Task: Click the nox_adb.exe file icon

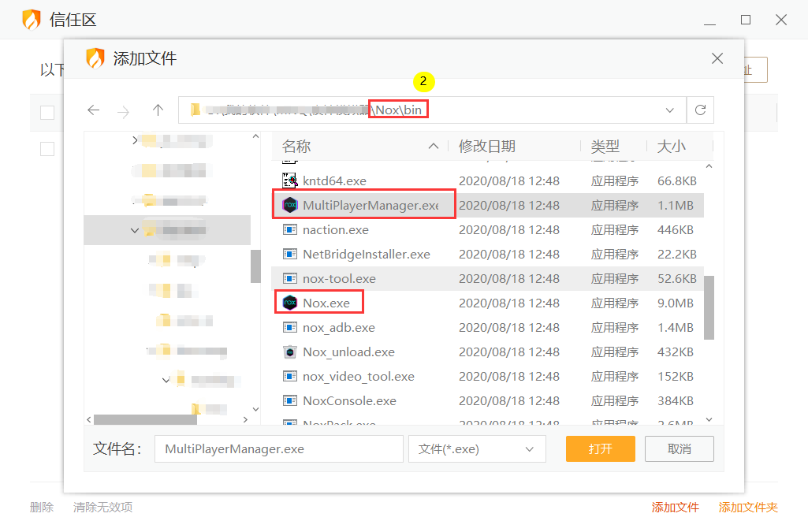Action: [x=290, y=328]
